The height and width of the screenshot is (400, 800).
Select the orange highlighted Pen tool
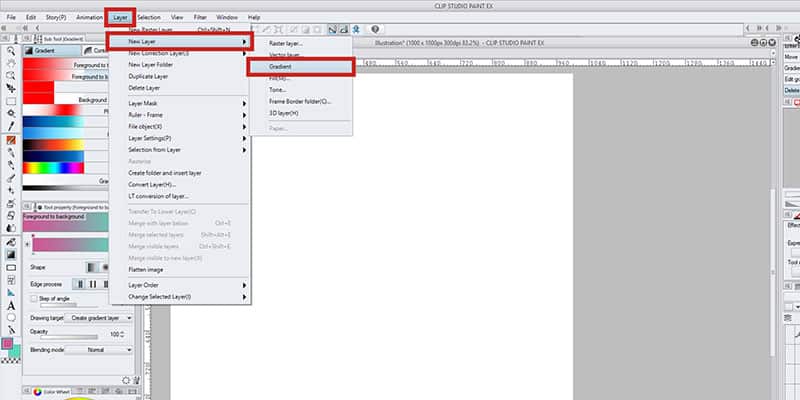[11, 140]
